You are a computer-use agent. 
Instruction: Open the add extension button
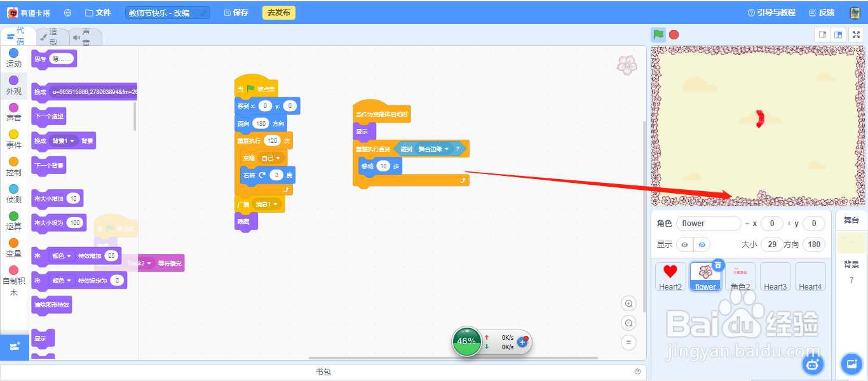click(14, 347)
